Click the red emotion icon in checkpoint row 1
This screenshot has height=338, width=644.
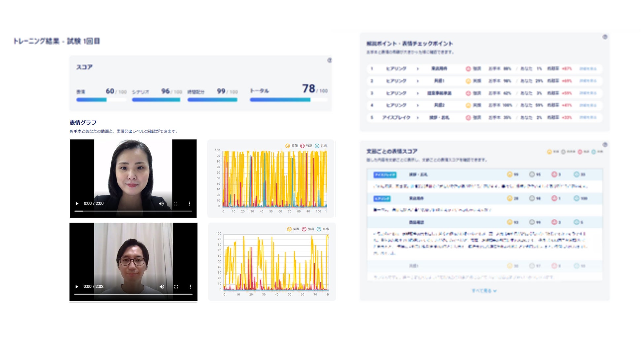[x=468, y=69]
